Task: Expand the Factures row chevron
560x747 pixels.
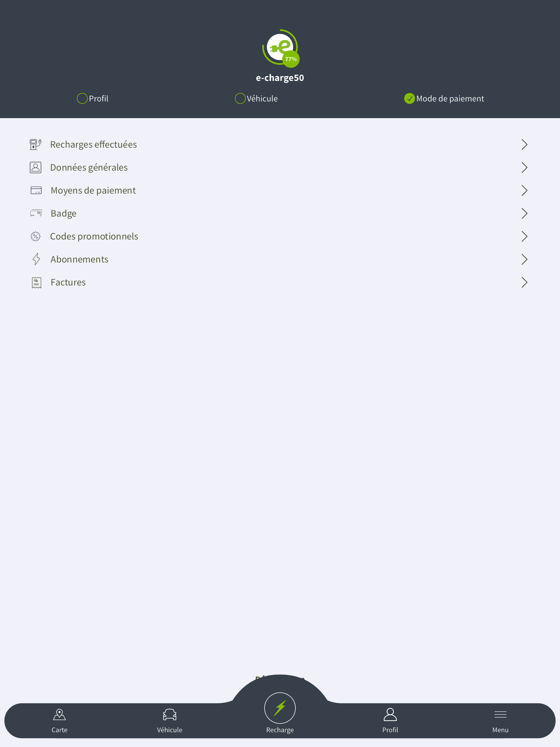Action: 524,282
